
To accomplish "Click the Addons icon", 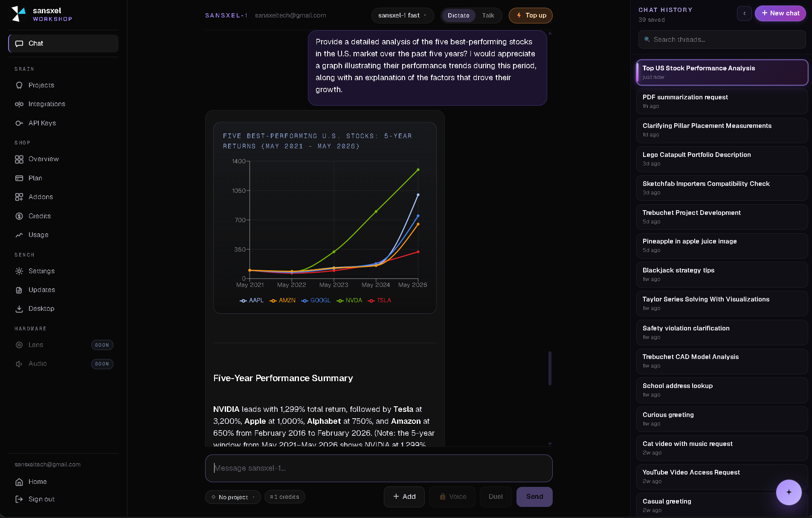I will click(x=19, y=197).
